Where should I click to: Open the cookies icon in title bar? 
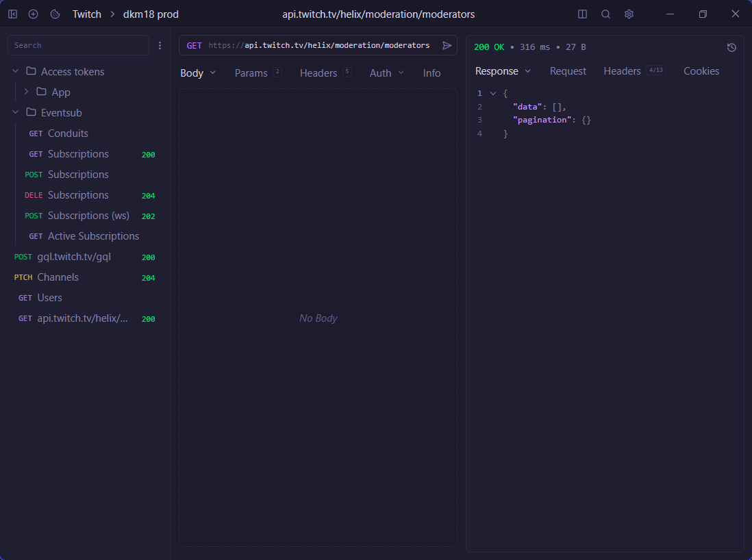55,14
